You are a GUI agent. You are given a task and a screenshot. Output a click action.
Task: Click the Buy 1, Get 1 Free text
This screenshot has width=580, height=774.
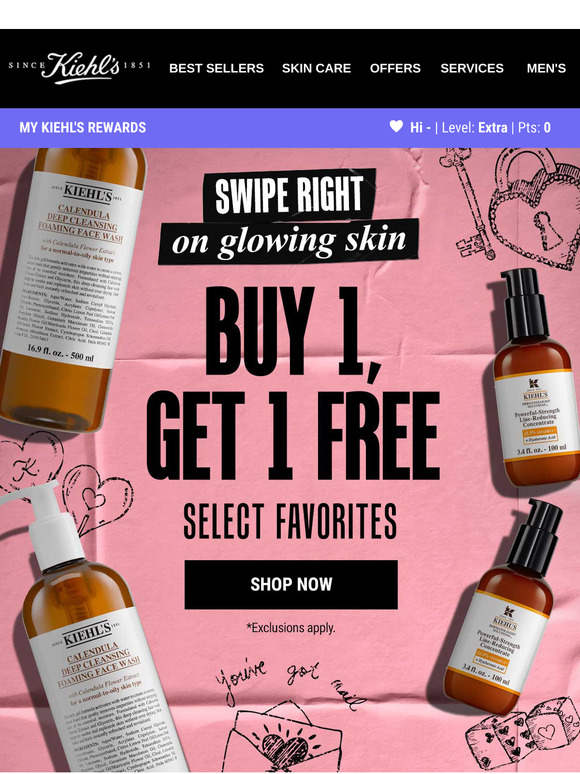(292, 385)
